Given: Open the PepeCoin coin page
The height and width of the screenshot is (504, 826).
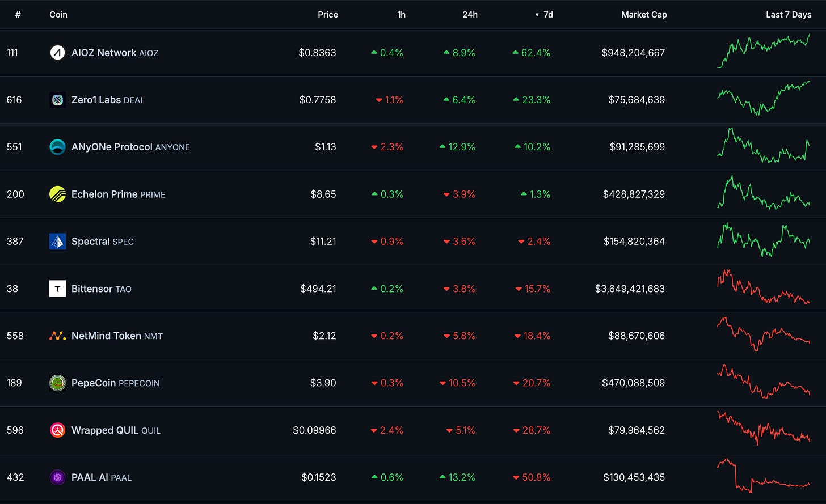Looking at the screenshot, I should (116, 383).
